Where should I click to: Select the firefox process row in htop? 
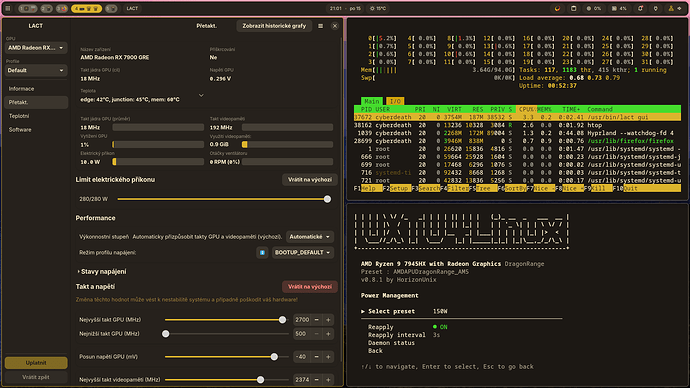click(x=518, y=141)
